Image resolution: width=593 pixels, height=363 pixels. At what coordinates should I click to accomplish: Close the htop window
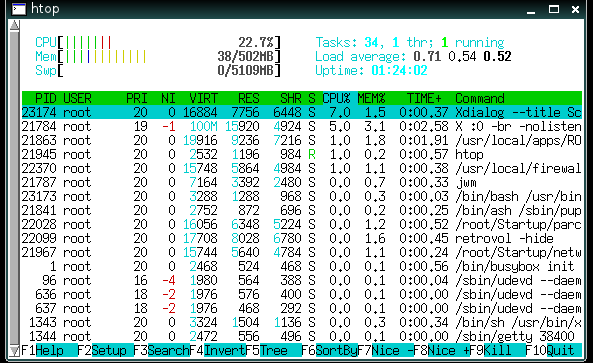click(576, 9)
